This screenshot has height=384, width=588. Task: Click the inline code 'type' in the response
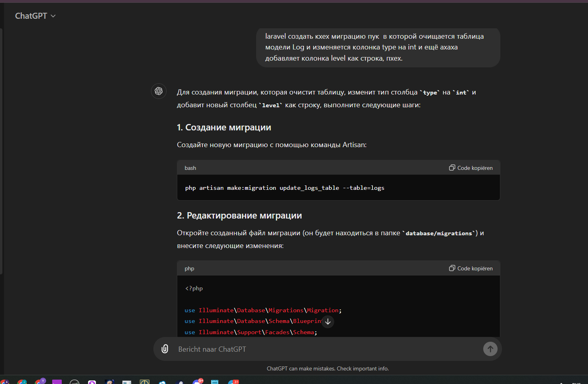point(430,93)
